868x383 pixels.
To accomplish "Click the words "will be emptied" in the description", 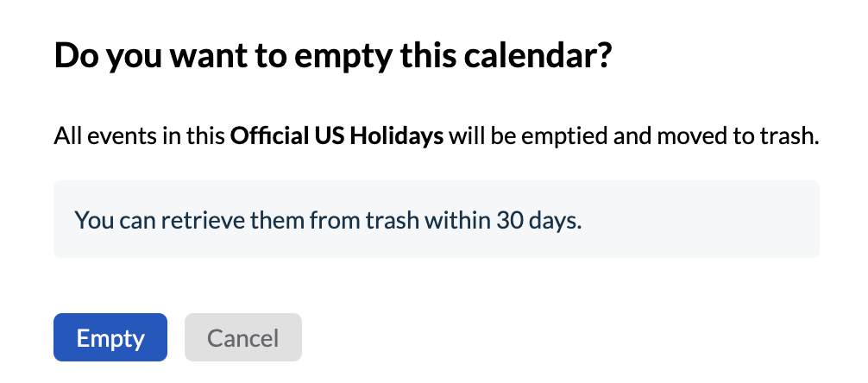I will 505,136.
